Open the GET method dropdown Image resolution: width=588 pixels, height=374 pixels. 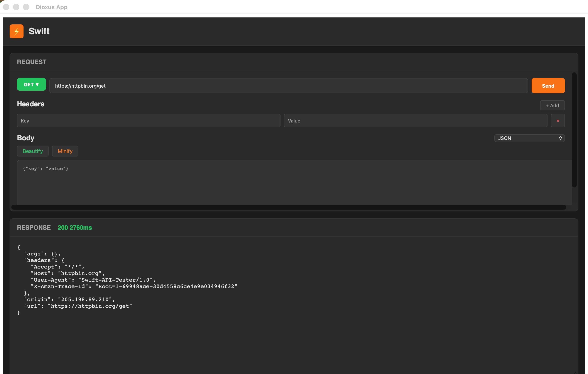[31, 85]
